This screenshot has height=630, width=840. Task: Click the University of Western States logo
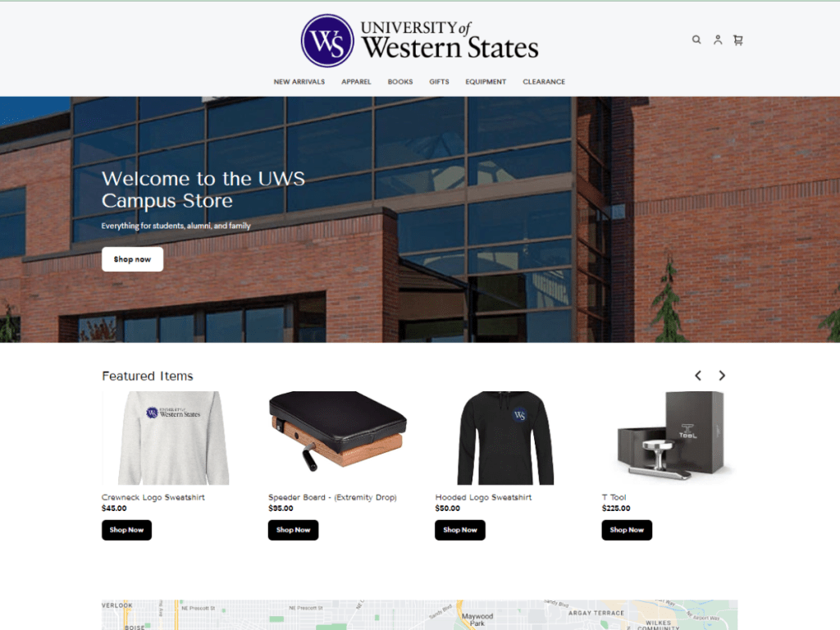tap(419, 41)
